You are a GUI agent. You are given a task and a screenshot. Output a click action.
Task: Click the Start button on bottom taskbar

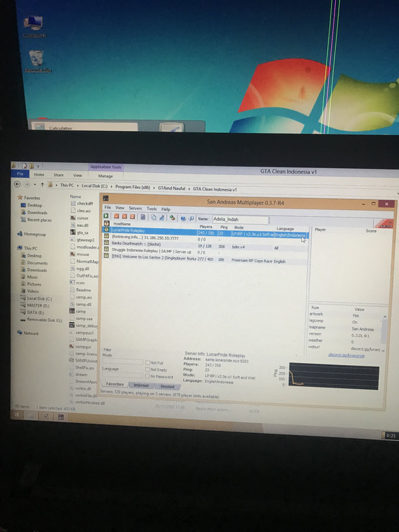(x=17, y=414)
